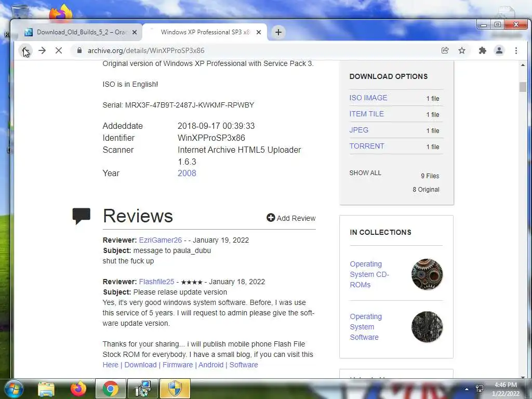Open the JPEG download option
Viewport: 532px width, 399px height.
click(x=358, y=130)
